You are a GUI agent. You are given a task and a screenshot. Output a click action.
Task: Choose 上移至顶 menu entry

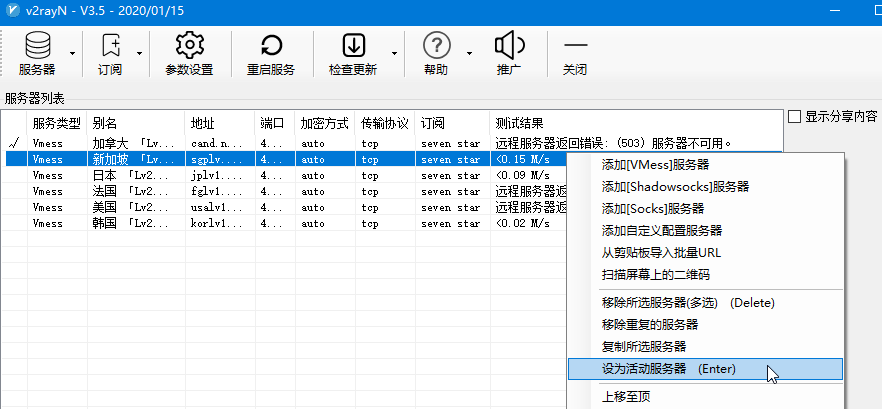coord(705,397)
